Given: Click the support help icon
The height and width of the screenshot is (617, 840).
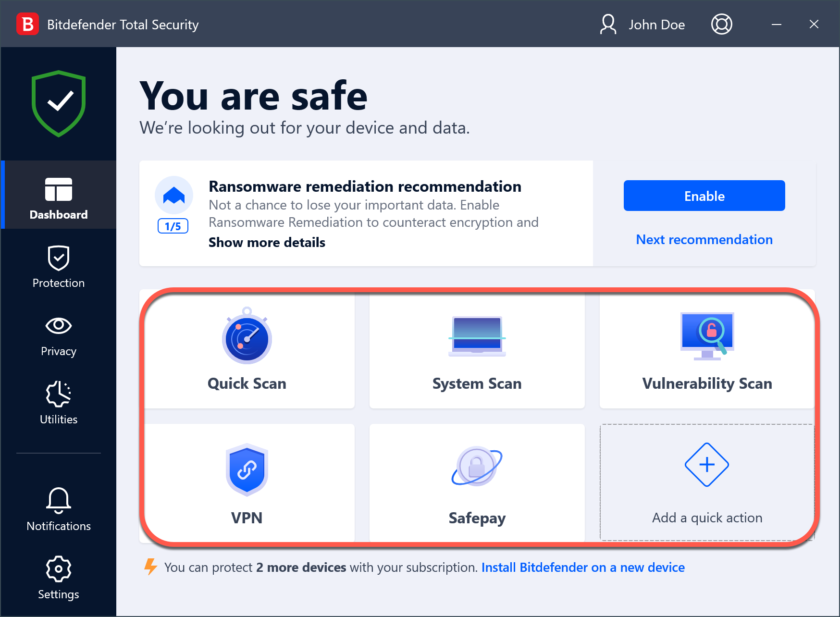Looking at the screenshot, I should pos(722,24).
